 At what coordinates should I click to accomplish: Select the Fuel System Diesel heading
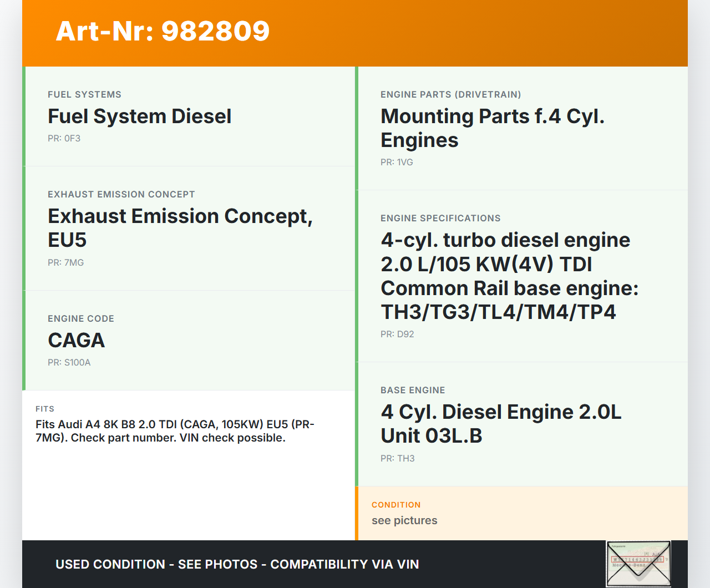coord(139,116)
